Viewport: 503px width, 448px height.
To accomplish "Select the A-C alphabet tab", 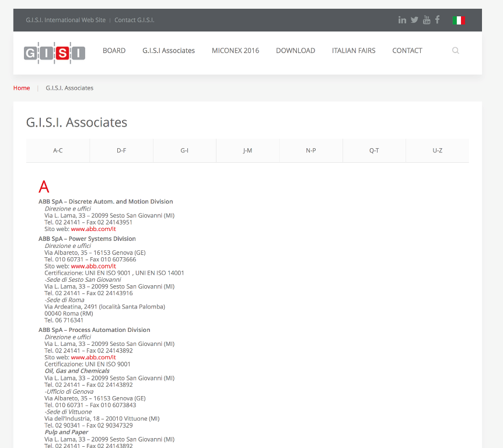I will pos(58,150).
